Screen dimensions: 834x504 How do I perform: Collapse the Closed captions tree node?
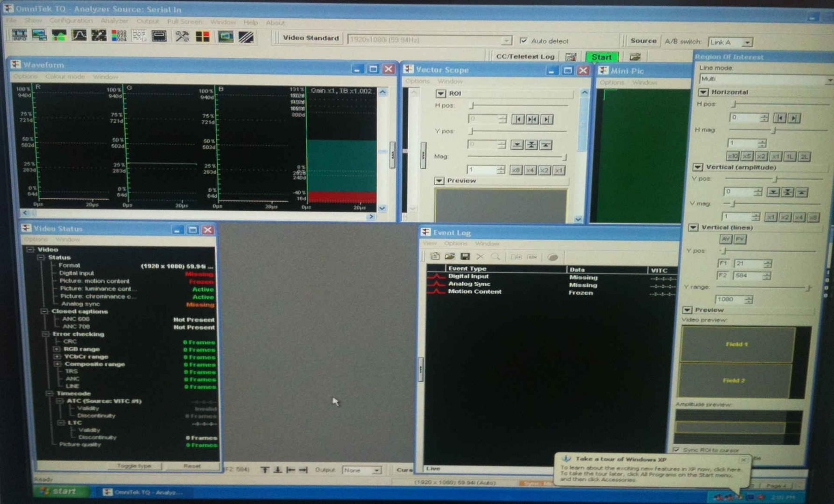pos(45,311)
